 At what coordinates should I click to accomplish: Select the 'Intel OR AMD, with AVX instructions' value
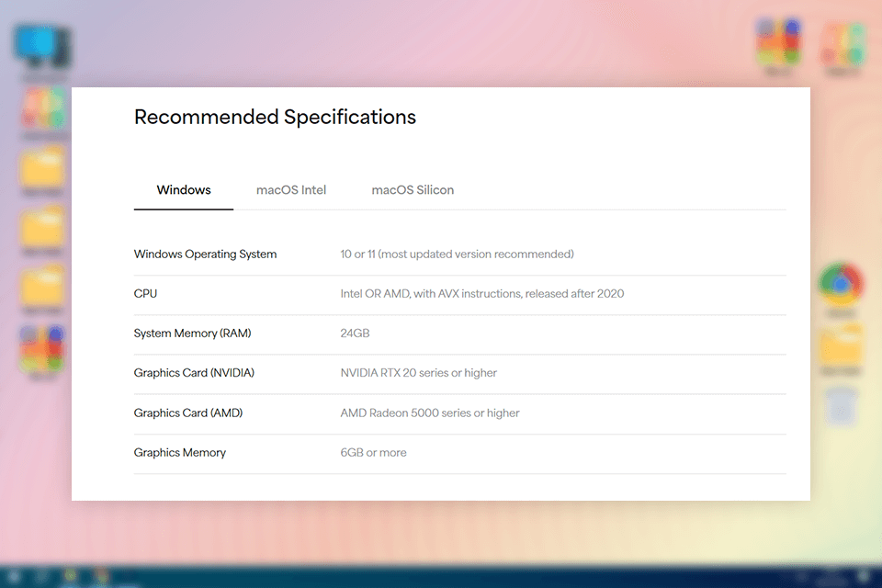[482, 294]
